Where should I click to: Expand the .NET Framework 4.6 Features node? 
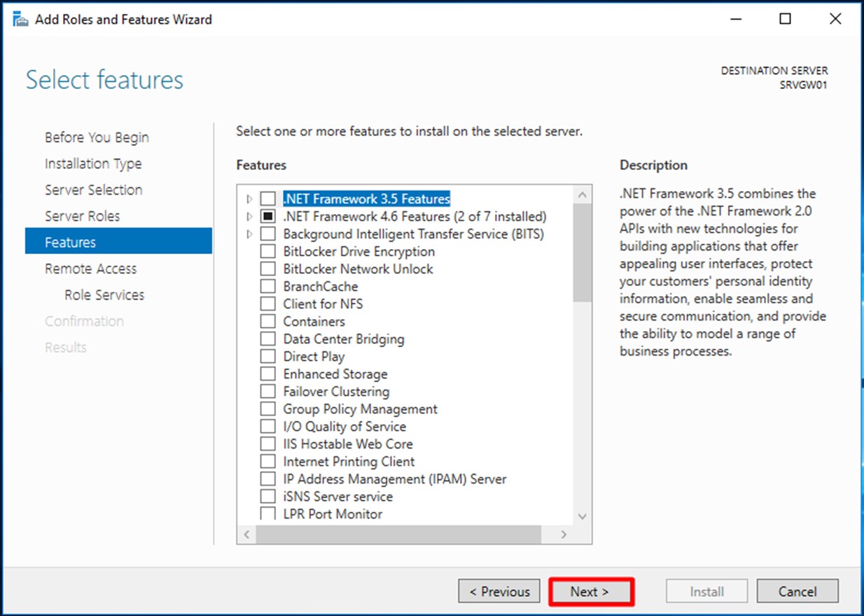(x=250, y=216)
